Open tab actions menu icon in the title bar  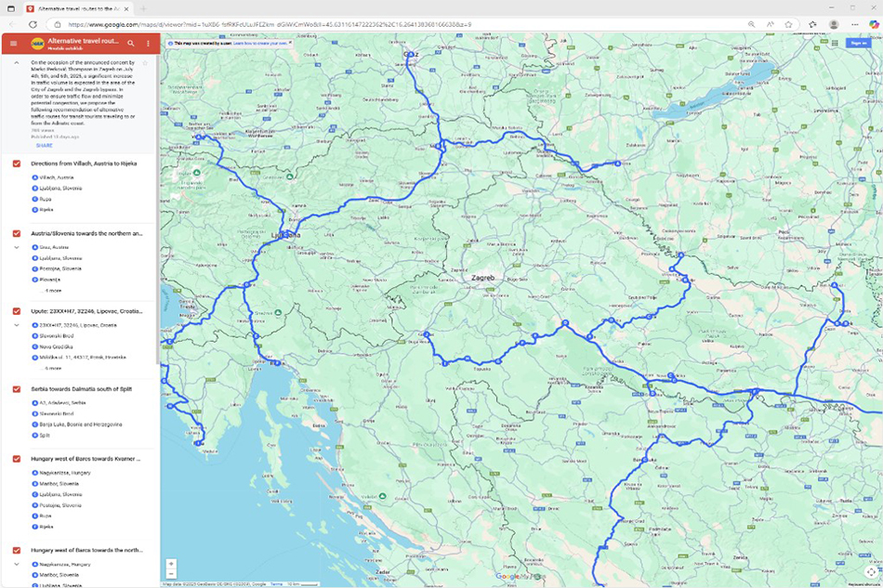pyautogui.click(x=11, y=8)
